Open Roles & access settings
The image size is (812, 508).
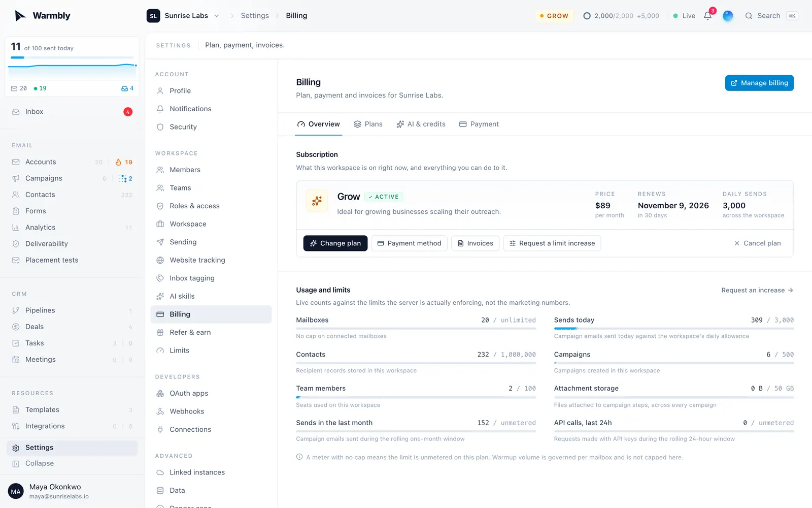click(211, 206)
